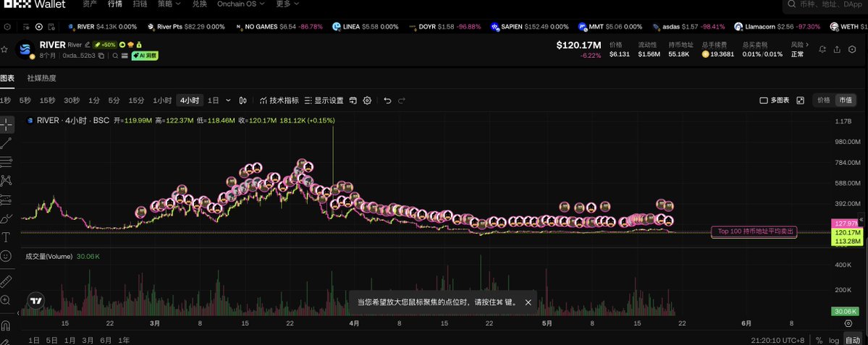
Task: Select the 4小时 interval
Action: [190, 101]
